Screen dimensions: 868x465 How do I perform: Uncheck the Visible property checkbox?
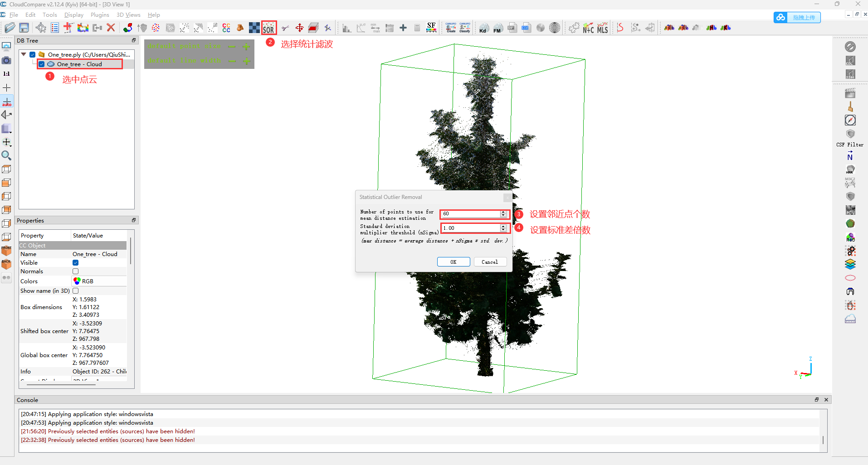point(76,262)
